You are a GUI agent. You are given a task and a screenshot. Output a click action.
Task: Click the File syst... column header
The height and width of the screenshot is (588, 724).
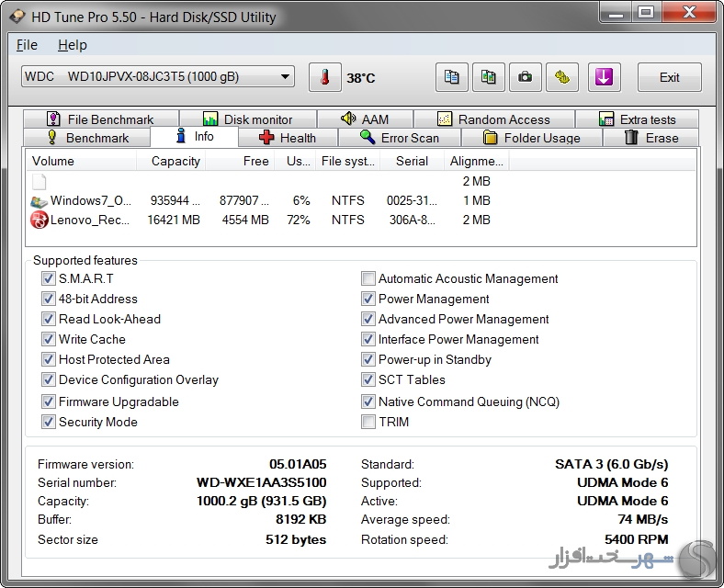point(348,161)
